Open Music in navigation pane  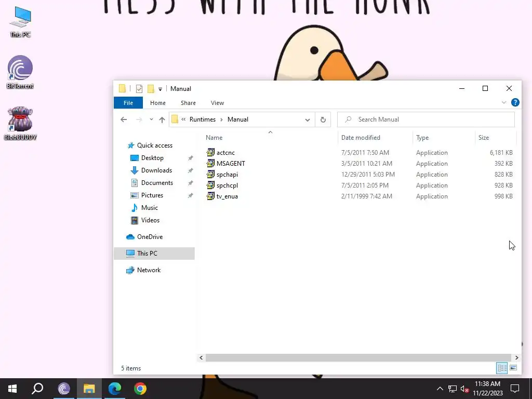tap(149, 208)
